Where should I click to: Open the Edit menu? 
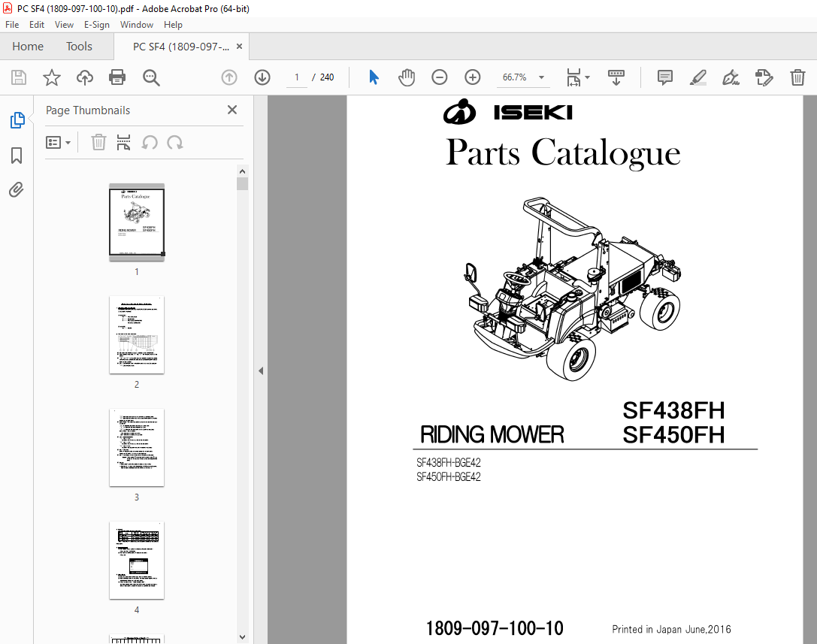point(37,25)
